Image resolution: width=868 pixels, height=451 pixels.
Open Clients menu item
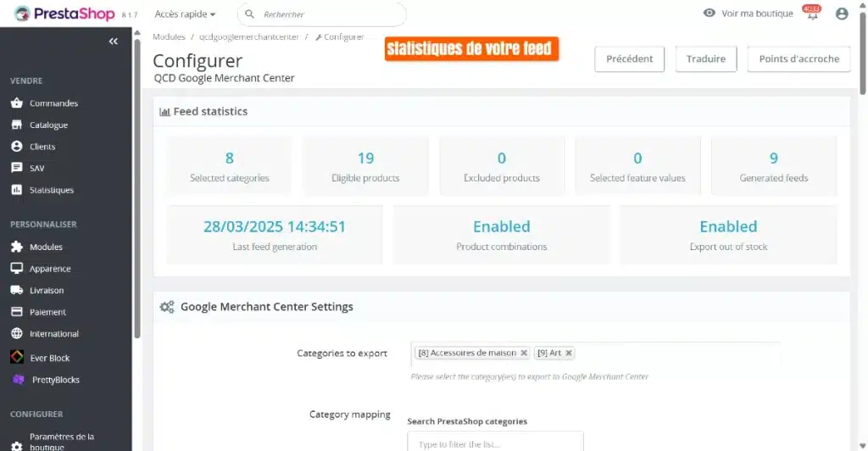42,147
